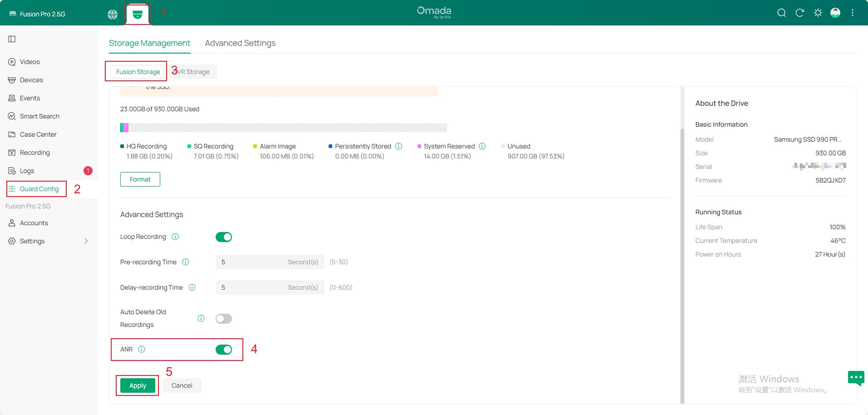The width and height of the screenshot is (868, 415).
Task: Click the '907.00 GB (97.53%)' unused value
Action: 536,156
